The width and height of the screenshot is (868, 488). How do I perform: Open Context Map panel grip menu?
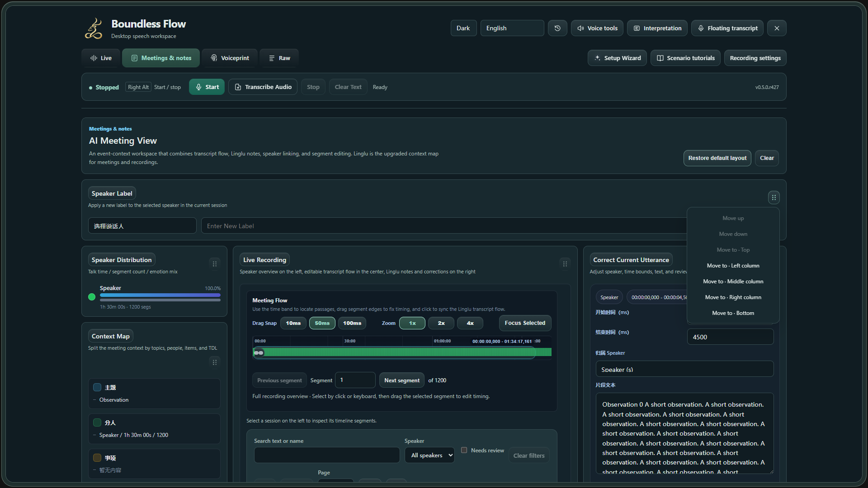215,362
